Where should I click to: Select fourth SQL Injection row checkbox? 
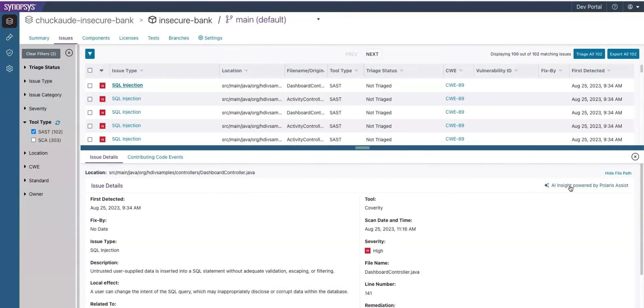(90, 126)
